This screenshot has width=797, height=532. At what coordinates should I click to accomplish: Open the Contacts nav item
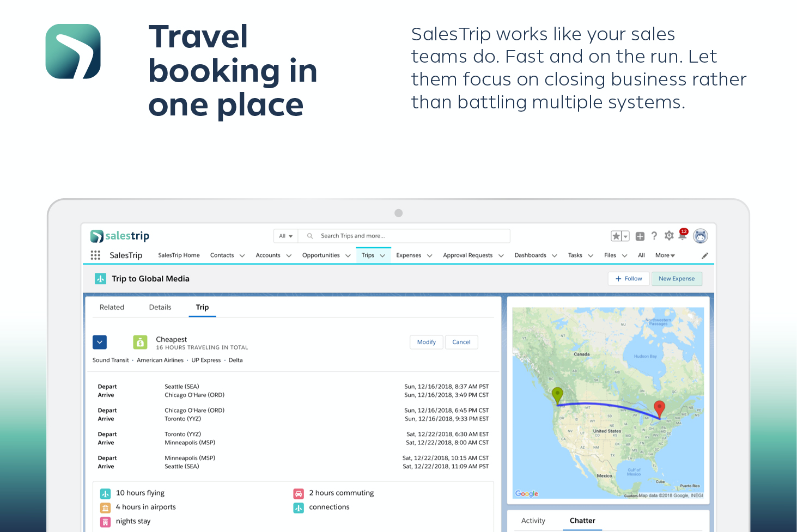(x=222, y=255)
